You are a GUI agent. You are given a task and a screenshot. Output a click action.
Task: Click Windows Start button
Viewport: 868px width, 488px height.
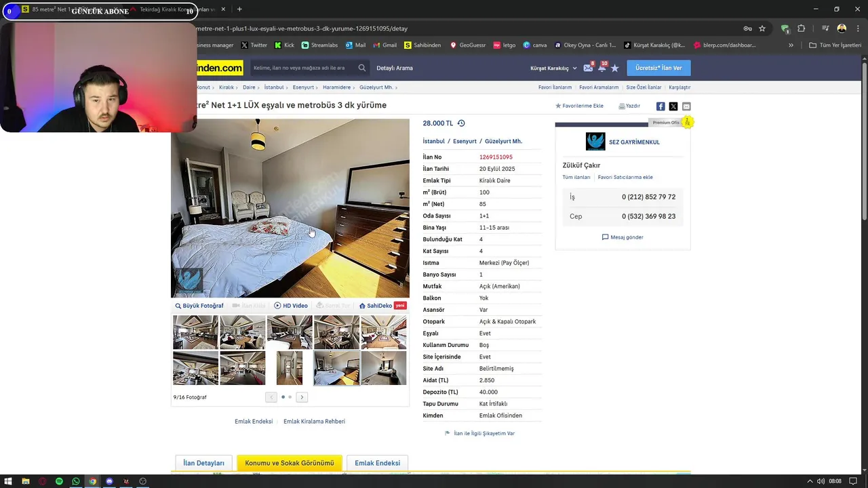9,481
